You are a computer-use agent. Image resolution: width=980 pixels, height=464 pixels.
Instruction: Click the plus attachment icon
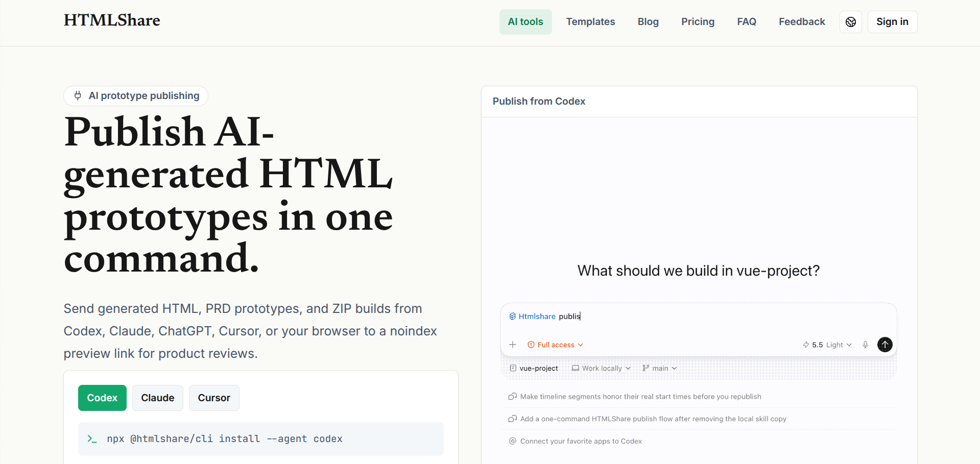513,345
